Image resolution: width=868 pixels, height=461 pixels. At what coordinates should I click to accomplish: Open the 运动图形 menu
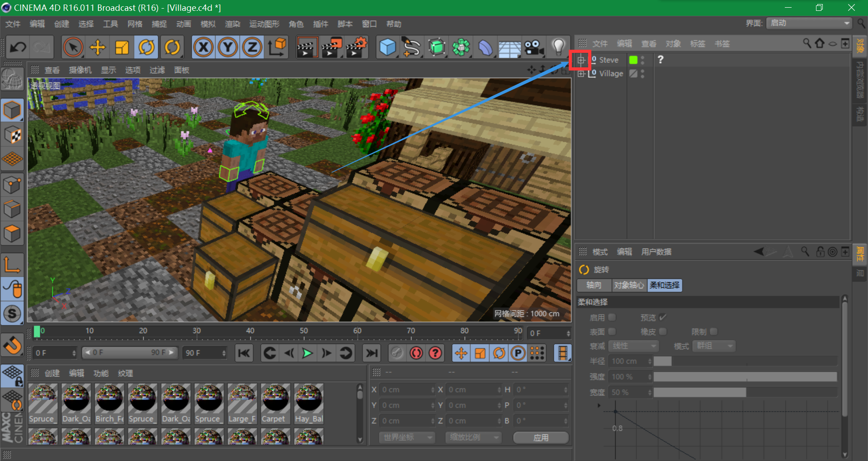click(264, 24)
